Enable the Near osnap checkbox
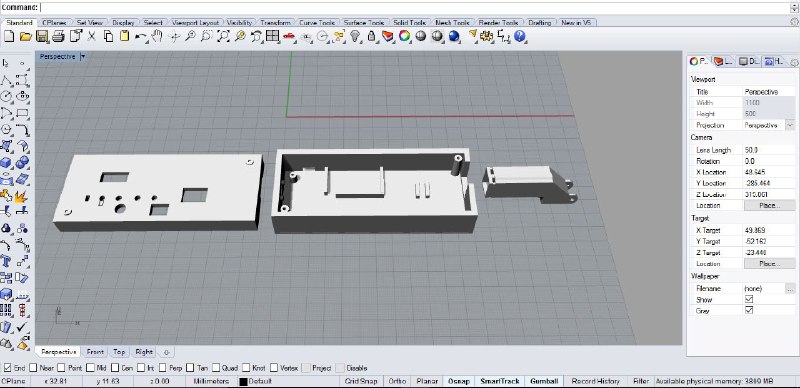This screenshot has width=800, height=388. point(33,368)
